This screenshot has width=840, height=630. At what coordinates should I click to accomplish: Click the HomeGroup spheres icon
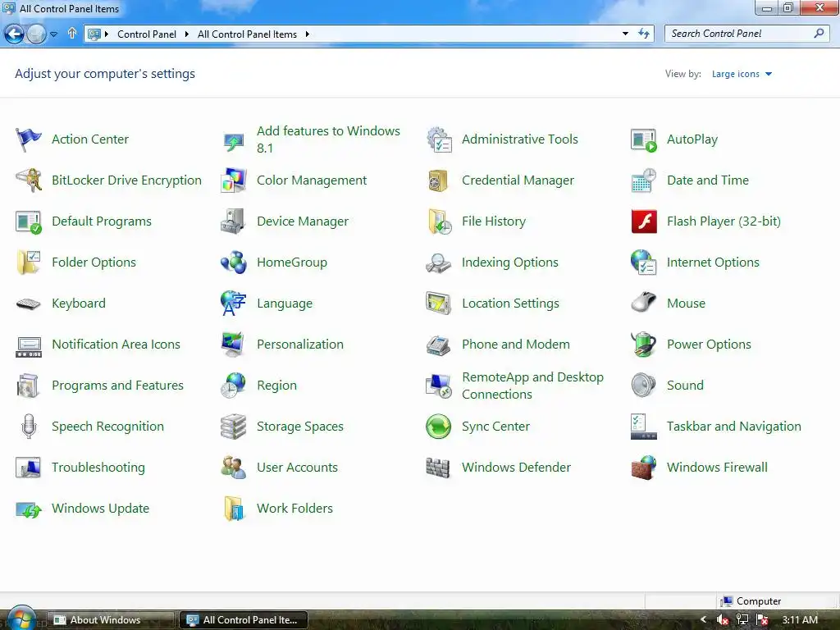234,262
